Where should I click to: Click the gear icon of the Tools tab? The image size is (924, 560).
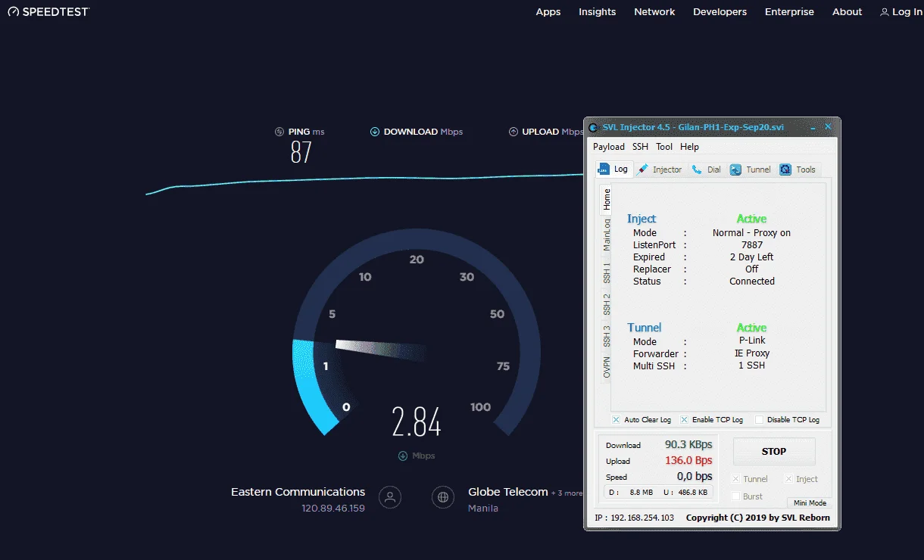point(785,170)
